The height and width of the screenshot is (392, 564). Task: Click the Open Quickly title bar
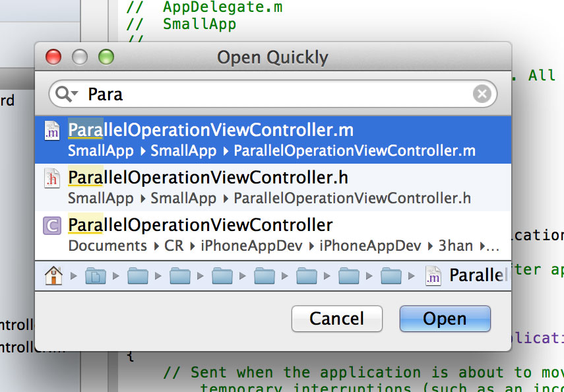[x=273, y=57]
